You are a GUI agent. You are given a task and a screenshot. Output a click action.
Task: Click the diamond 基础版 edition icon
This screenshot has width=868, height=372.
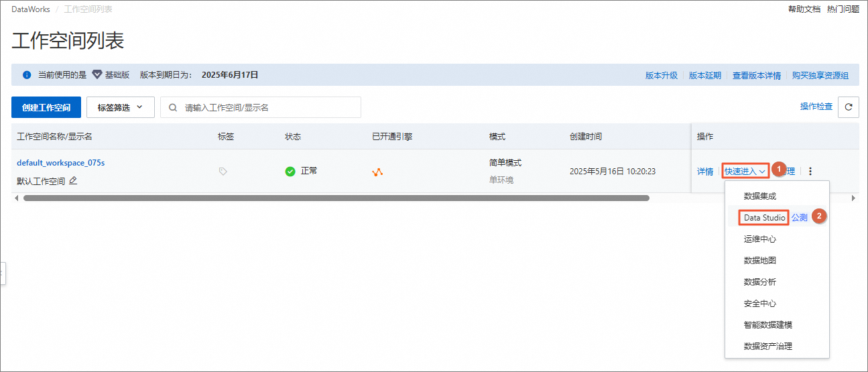coord(97,75)
